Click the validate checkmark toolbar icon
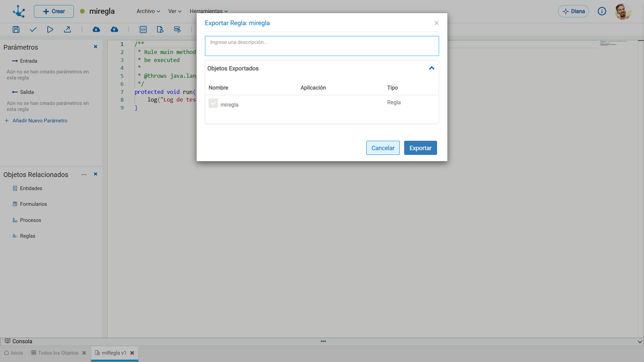 point(33,29)
